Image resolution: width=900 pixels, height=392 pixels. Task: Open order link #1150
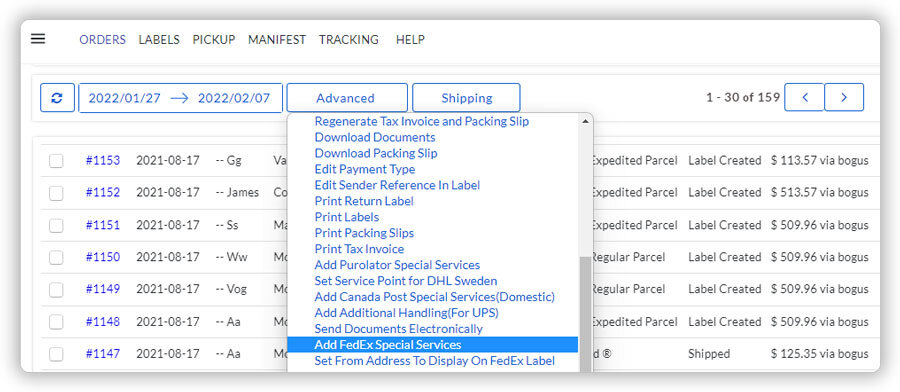[x=103, y=257]
